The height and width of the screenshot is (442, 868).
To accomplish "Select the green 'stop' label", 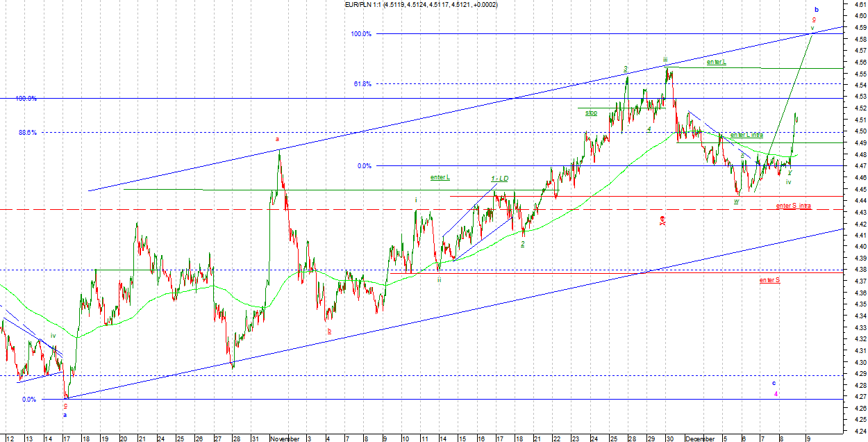I will (x=591, y=112).
